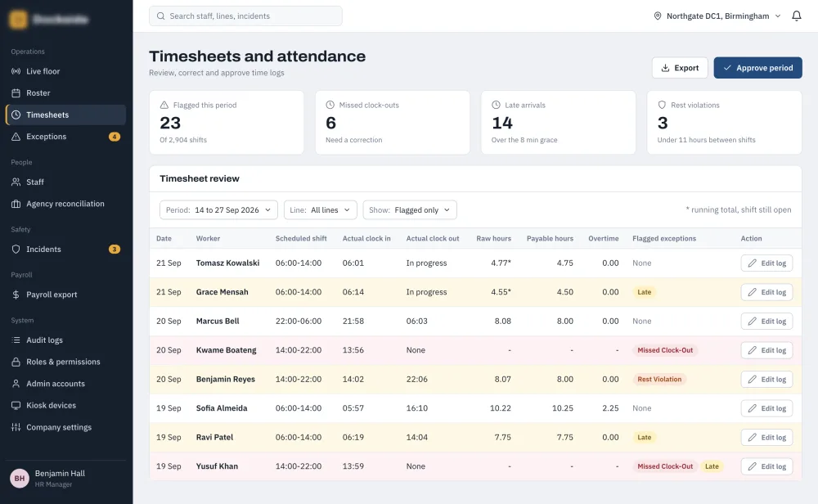Open Roles & permissions
The width and height of the screenshot is (818, 504).
click(x=65, y=362)
